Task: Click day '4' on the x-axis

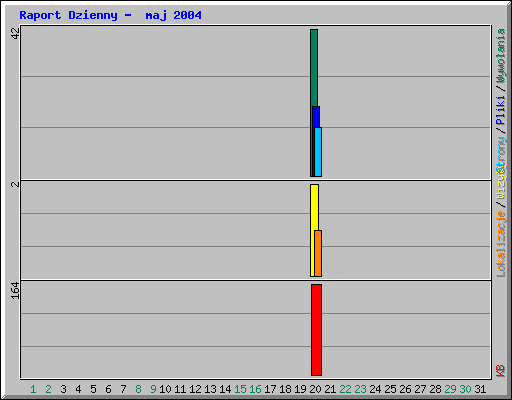Action: 78,389
